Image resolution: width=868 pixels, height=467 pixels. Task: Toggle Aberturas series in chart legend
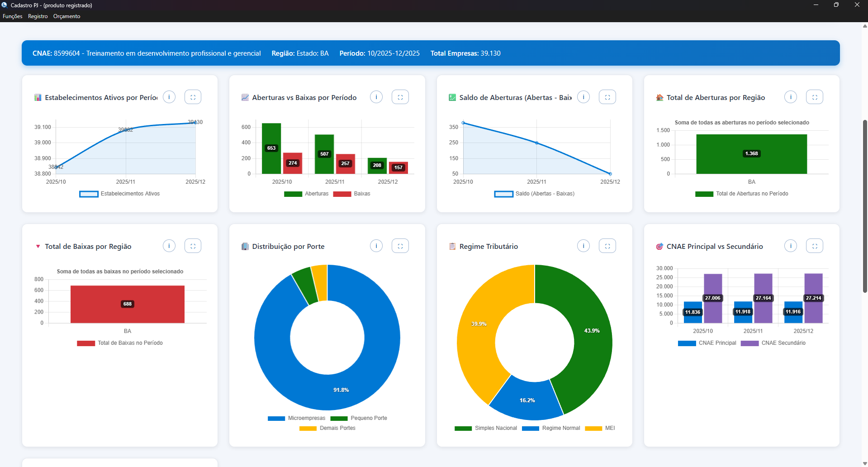(x=306, y=194)
